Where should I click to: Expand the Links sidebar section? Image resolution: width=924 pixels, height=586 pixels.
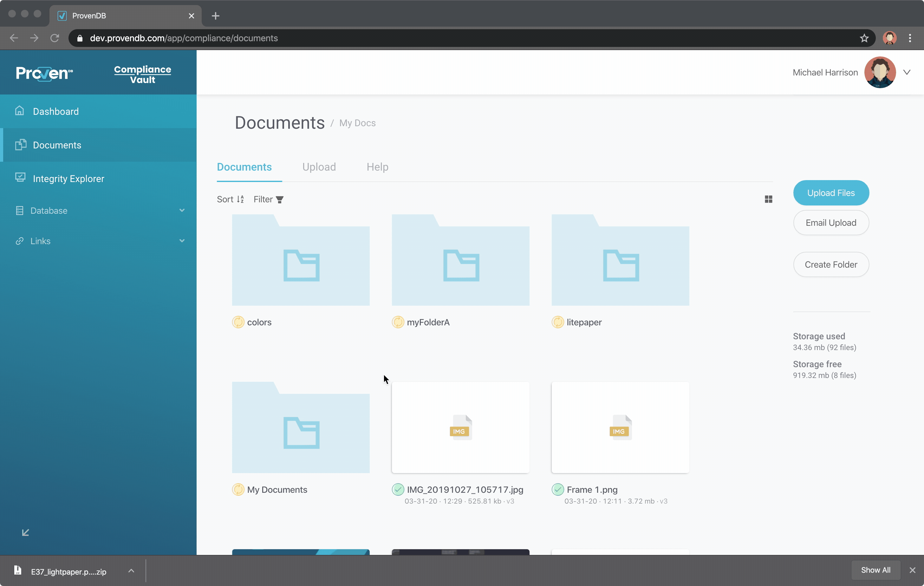tap(182, 241)
